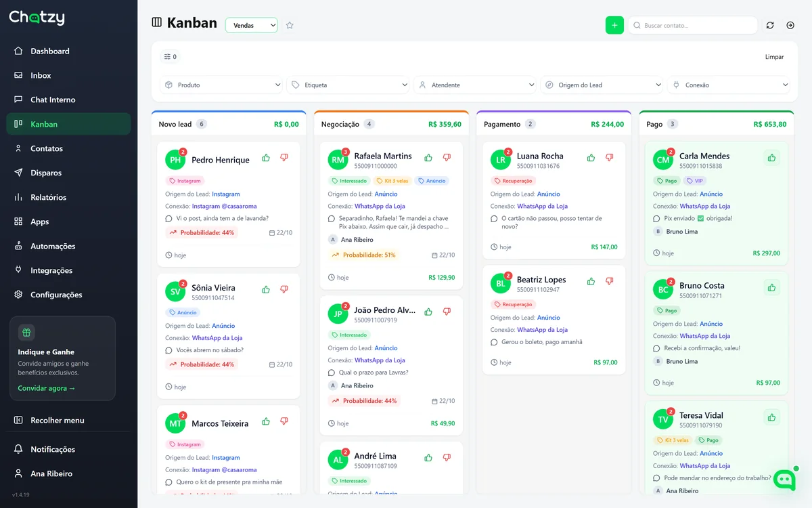This screenshot has width=812, height=508.
Task: Click the logout arrow icon in header
Action: (x=790, y=25)
